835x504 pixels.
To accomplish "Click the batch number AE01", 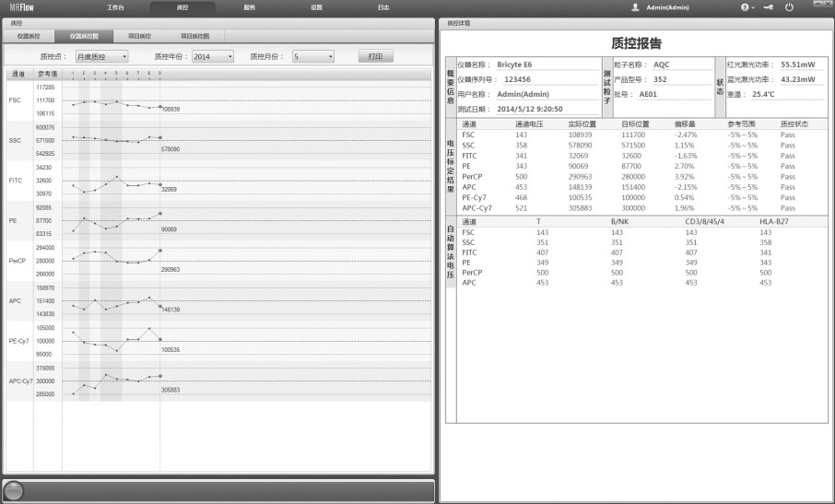I will point(648,94).
